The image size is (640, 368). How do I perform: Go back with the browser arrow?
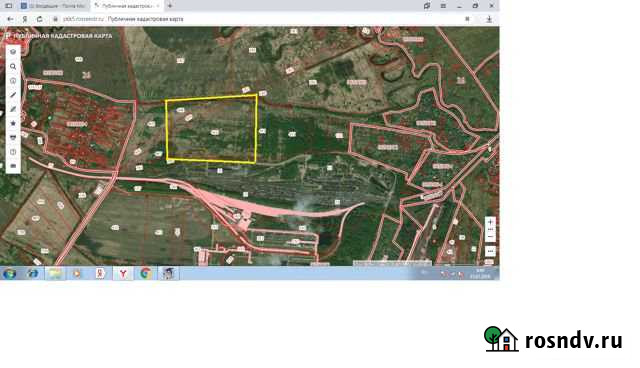click(x=10, y=19)
